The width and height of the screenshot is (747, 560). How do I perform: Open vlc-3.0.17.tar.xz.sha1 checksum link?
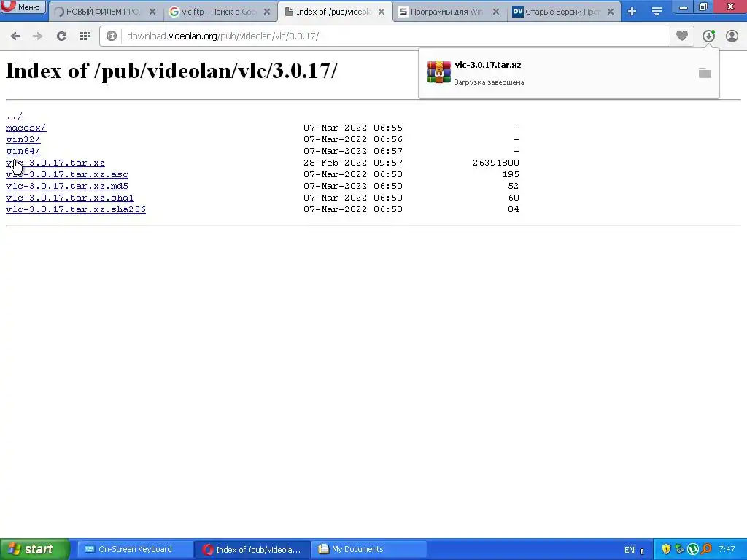[x=70, y=198]
